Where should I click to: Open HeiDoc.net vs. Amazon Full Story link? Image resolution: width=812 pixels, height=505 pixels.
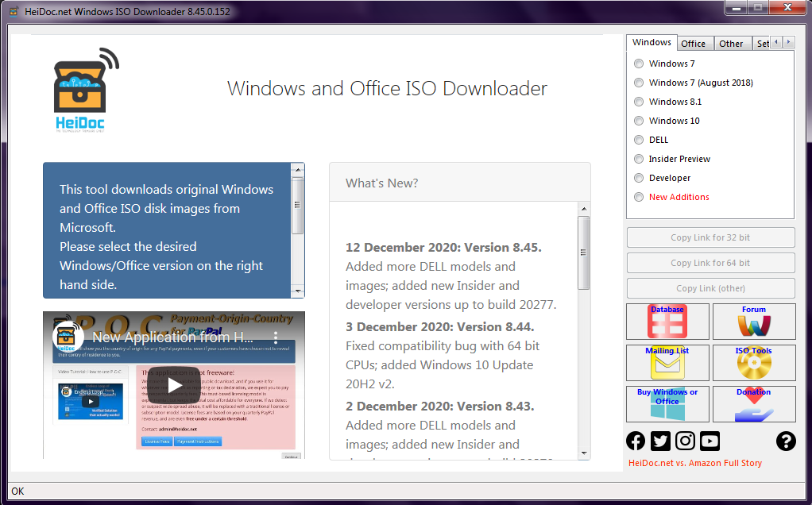point(695,463)
